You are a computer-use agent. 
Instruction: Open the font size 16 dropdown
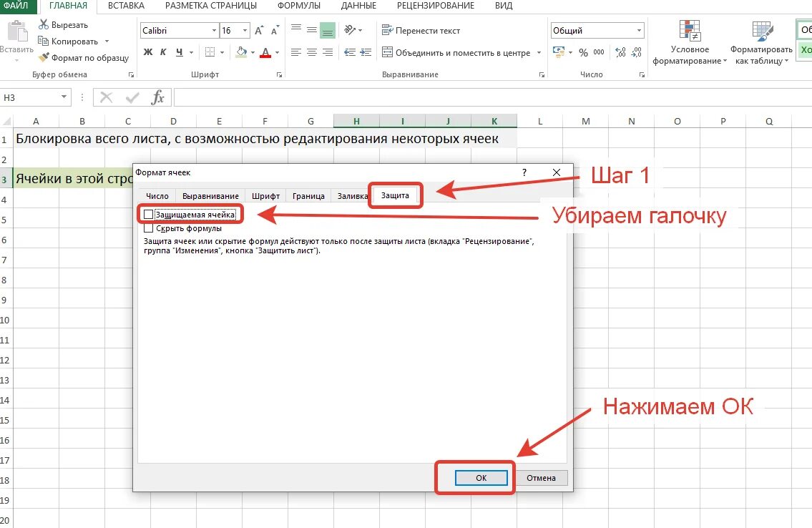(245, 31)
